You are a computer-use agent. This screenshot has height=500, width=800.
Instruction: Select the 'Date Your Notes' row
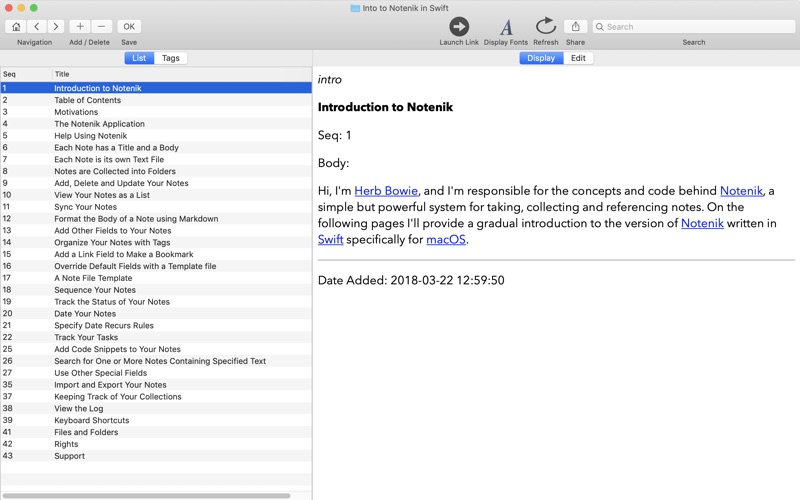(156, 314)
